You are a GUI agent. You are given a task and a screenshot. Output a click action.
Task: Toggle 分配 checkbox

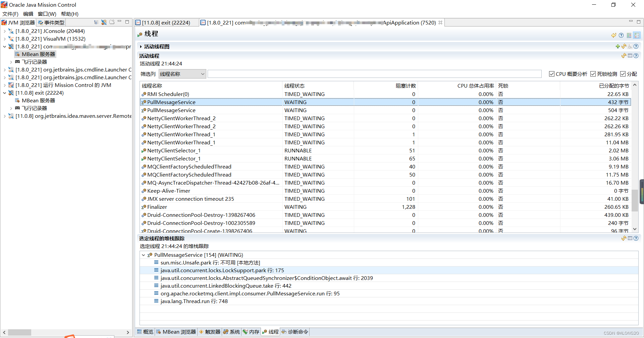point(623,74)
